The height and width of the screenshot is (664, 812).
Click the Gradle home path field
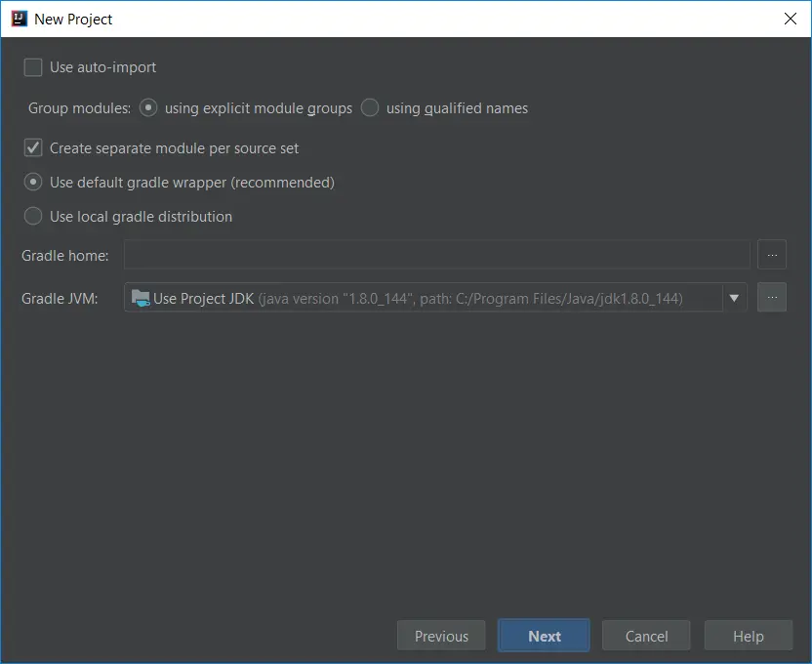pyautogui.click(x=436, y=255)
